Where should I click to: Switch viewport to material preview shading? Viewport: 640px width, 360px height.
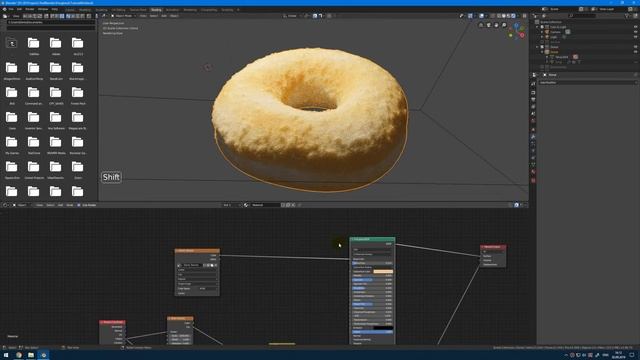[508, 16]
